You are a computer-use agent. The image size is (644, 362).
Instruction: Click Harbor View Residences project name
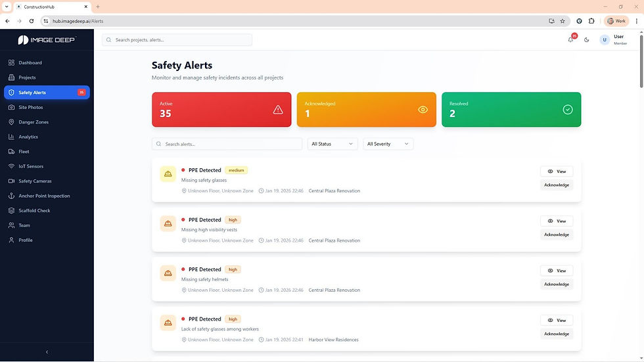point(334,340)
